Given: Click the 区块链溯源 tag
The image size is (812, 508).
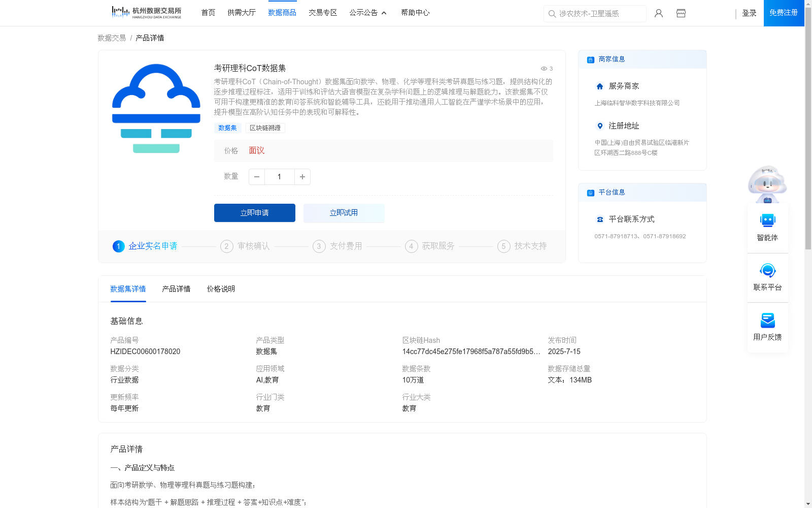Looking at the screenshot, I should coord(265,128).
